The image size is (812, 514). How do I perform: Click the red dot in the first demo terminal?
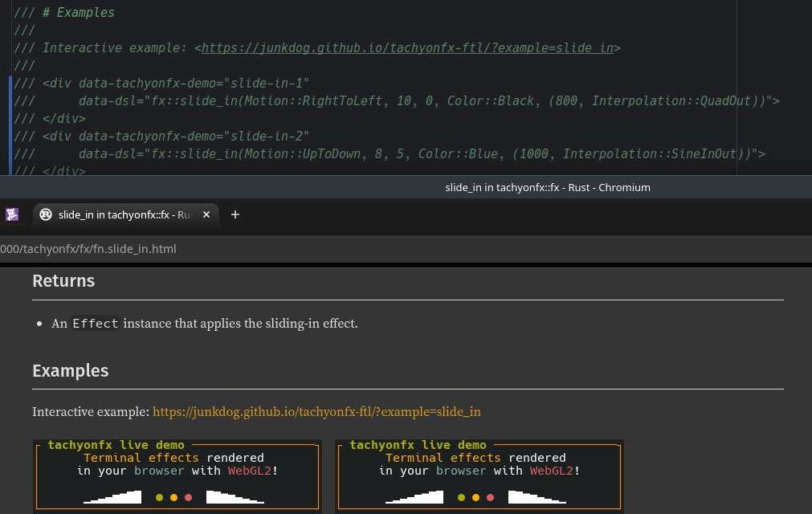click(x=188, y=497)
